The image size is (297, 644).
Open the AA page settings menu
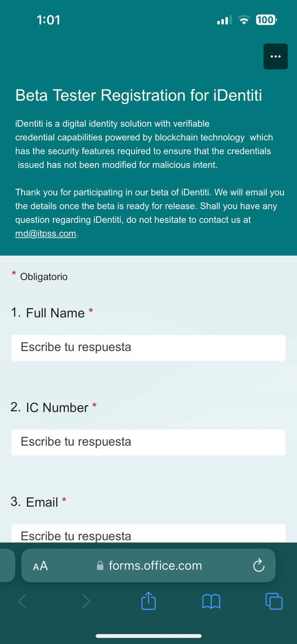[x=40, y=566]
